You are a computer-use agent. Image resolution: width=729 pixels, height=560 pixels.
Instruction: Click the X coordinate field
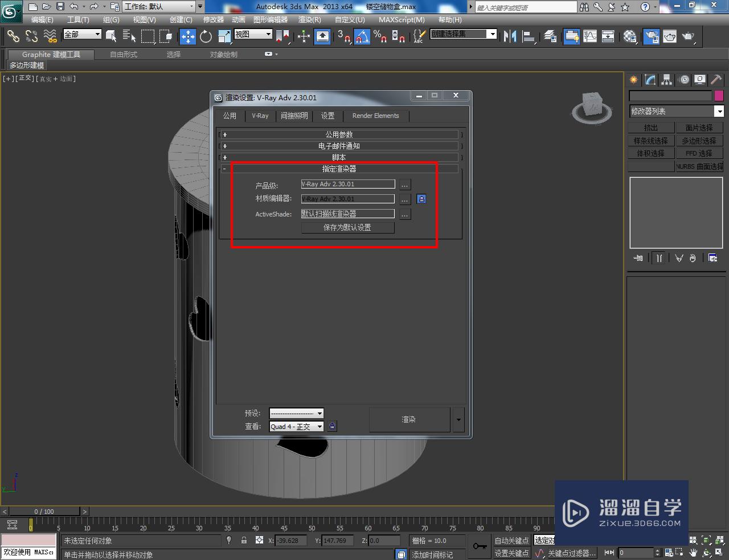point(291,541)
